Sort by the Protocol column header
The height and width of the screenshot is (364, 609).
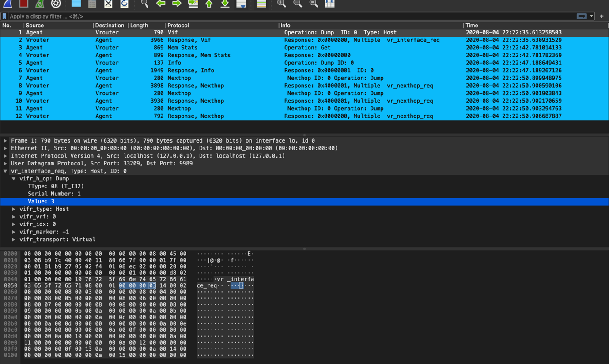(x=222, y=26)
